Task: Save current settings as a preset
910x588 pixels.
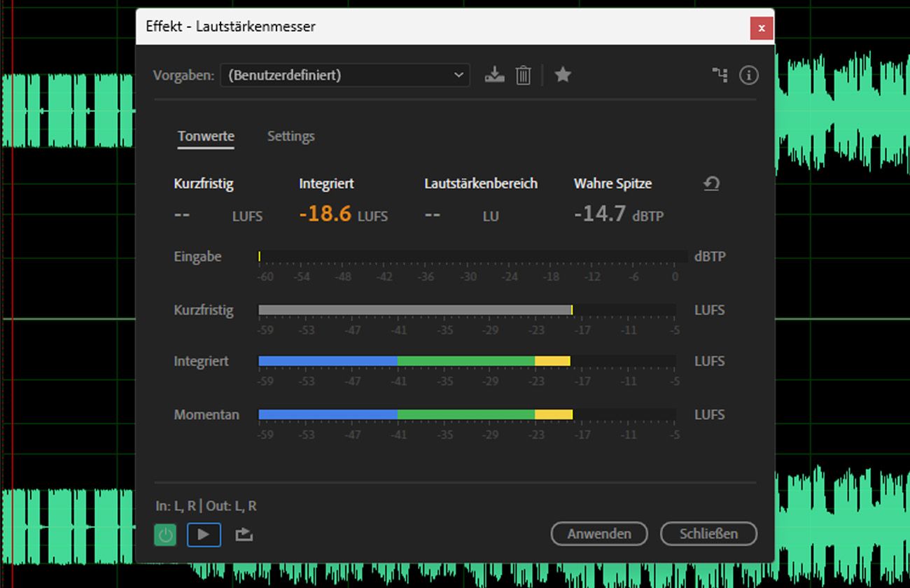Action: pos(494,75)
